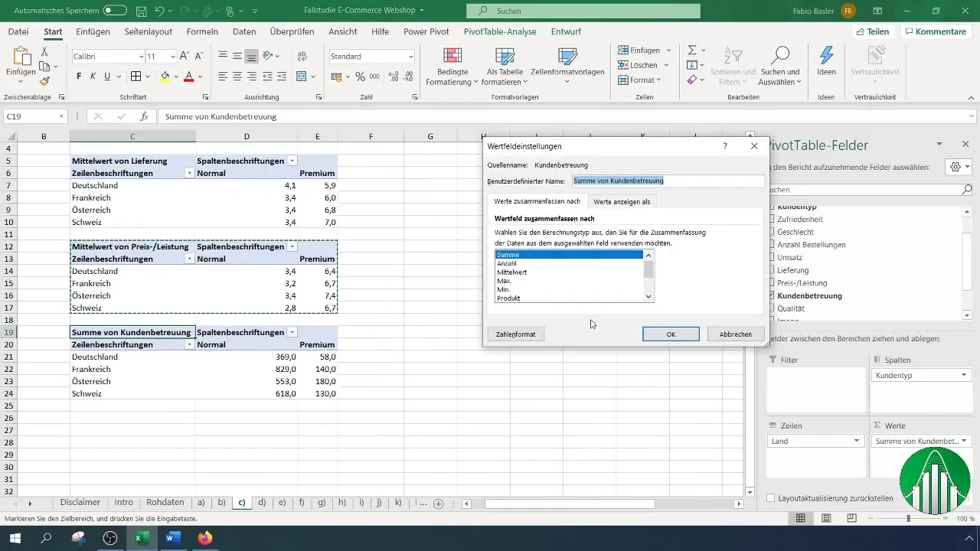980x551 pixels.
Task: Click Abbrechen to cancel dialog
Action: click(736, 334)
